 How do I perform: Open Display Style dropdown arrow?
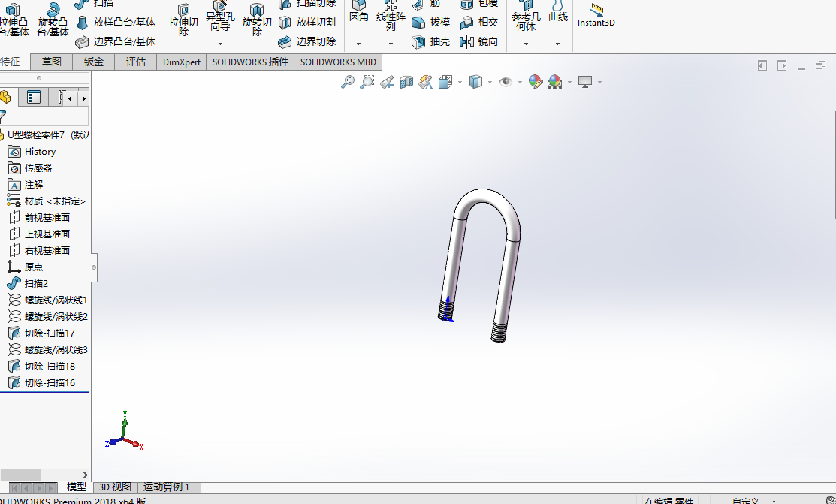tap(490, 82)
